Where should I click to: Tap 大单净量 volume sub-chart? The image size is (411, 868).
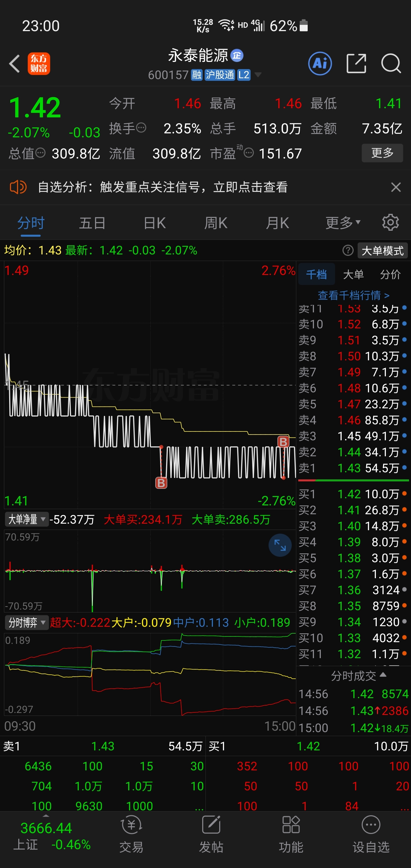(150, 571)
